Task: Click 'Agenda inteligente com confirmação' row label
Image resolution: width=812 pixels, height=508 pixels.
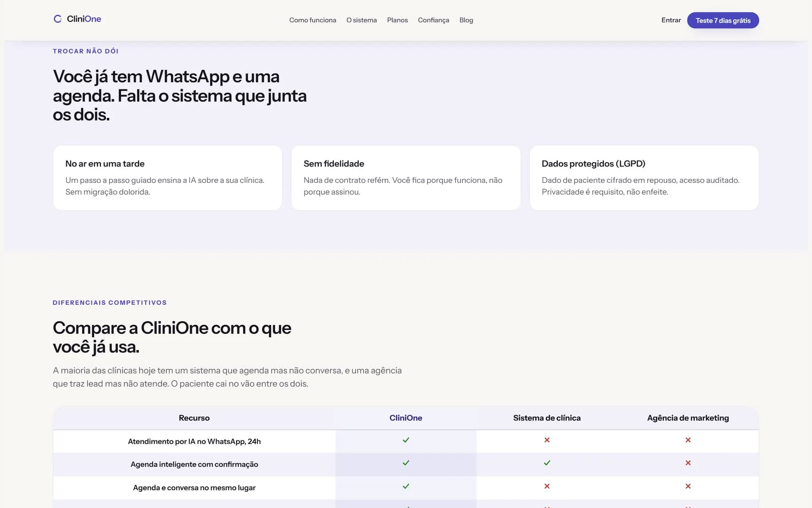Action: [194, 464]
